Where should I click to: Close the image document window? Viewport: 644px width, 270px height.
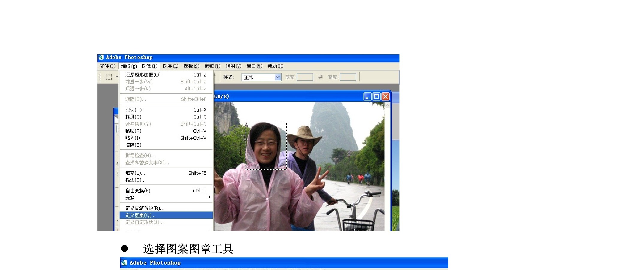point(385,97)
